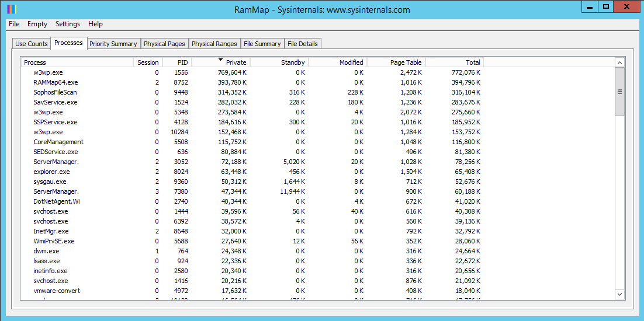Click the 772,076 K total value
Image resolution: width=644 pixels, height=321 pixels.
(466, 72)
